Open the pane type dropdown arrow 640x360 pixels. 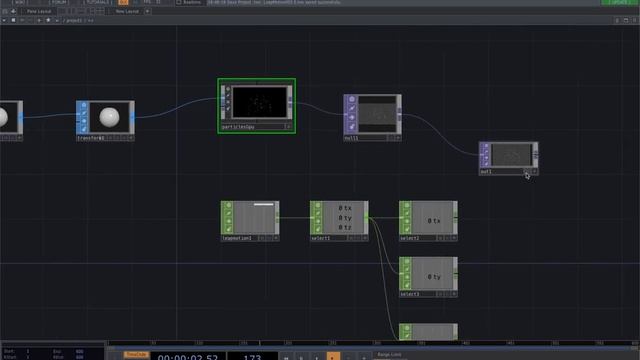coord(4,20)
